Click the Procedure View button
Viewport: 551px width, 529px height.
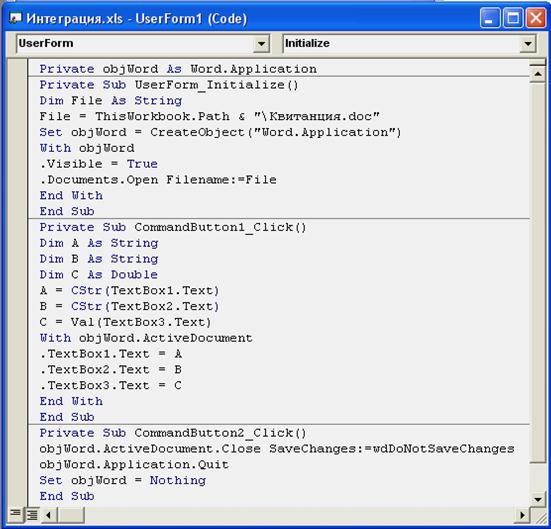[15, 514]
